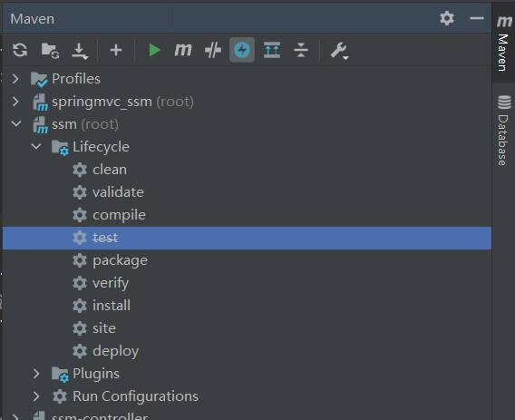Expand Run Configurations node
The width and height of the screenshot is (515, 420).
tap(36, 396)
